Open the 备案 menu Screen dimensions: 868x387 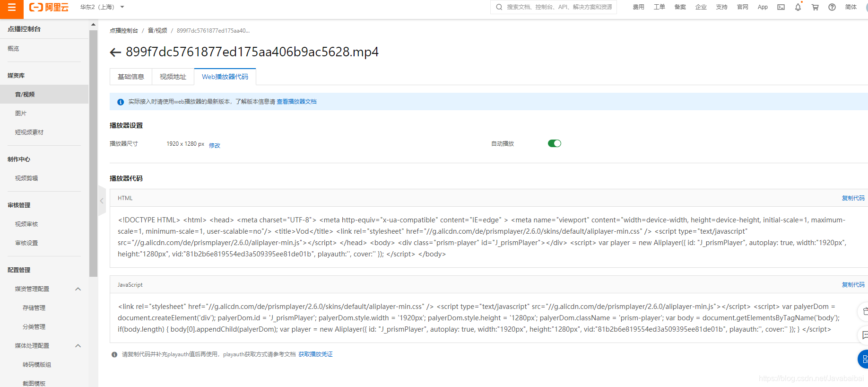680,7
